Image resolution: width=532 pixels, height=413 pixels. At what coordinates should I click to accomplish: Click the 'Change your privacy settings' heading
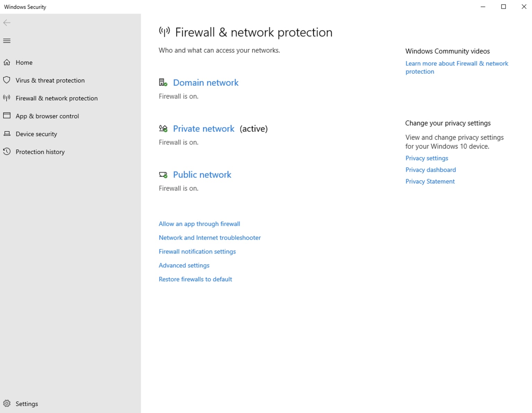[448, 123]
